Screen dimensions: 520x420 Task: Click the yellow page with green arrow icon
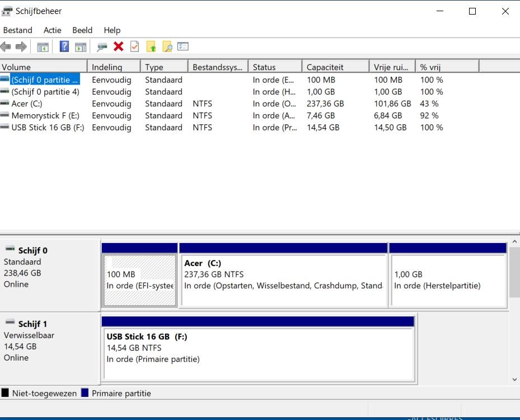[151, 46]
